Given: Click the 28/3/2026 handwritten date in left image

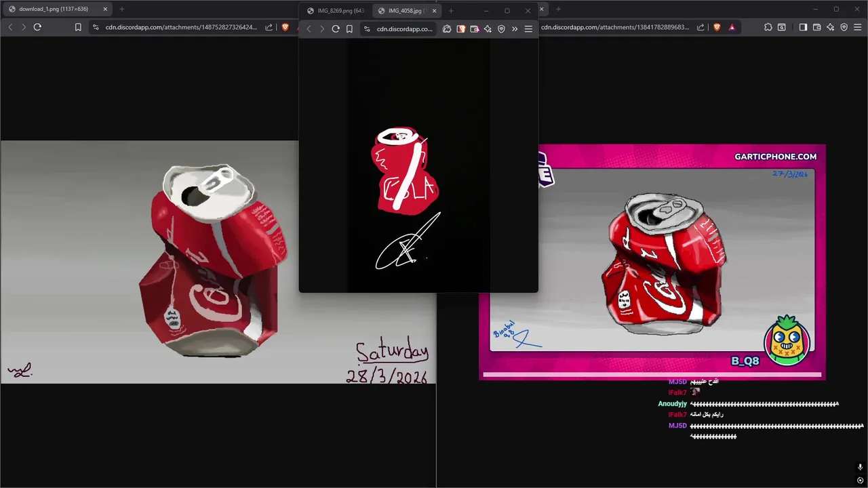Looking at the screenshot, I should tap(387, 376).
